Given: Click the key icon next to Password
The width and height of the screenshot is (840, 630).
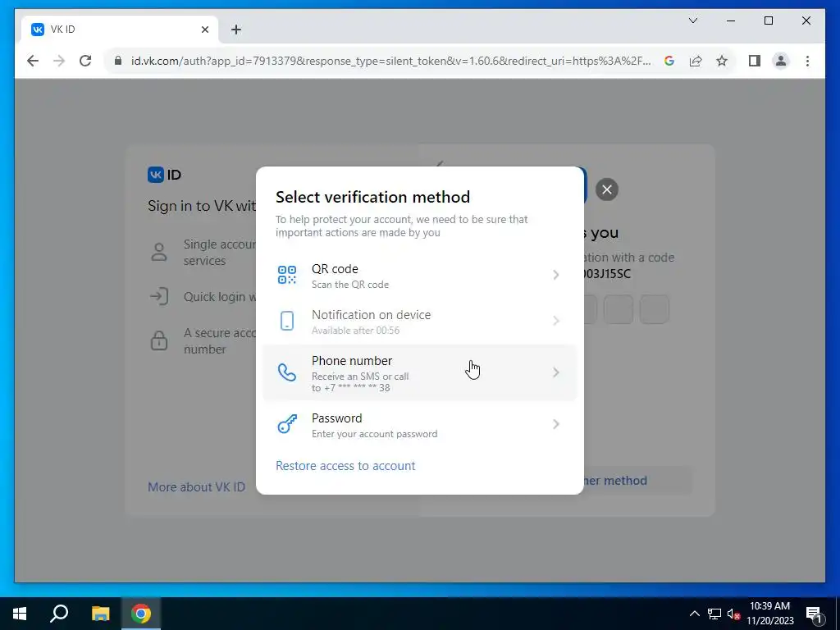Looking at the screenshot, I should coord(287,424).
